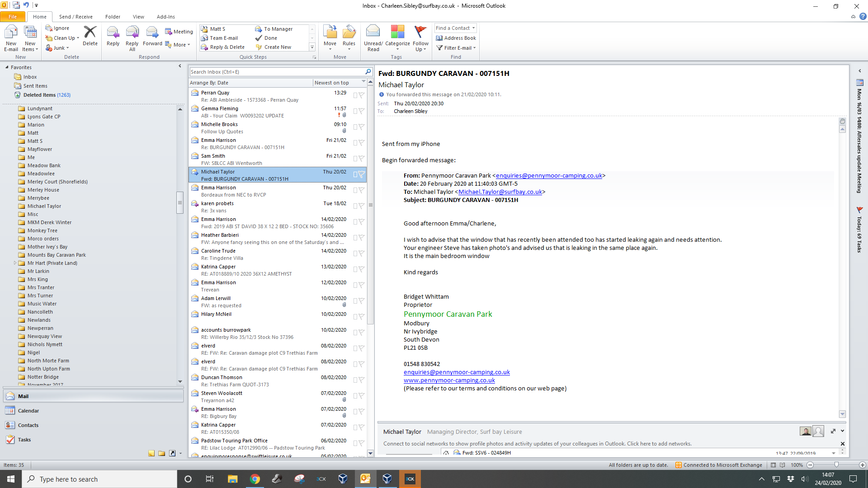Image resolution: width=868 pixels, height=488 pixels.
Task: Toggle flag on Gemma Fleming email
Action: tap(362, 111)
